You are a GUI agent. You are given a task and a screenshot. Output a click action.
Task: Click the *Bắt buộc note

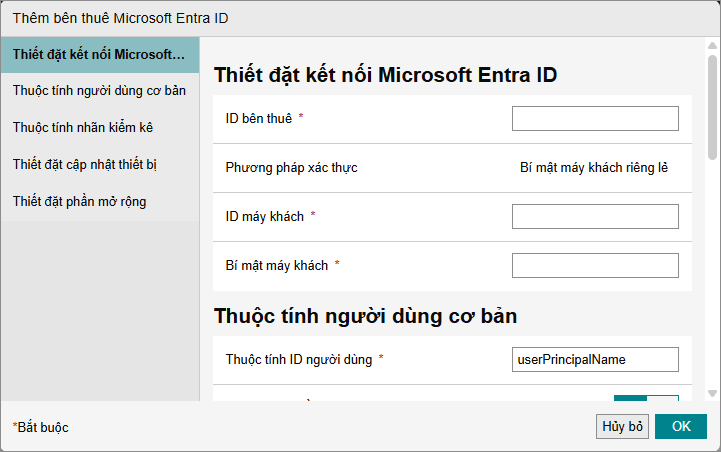click(x=40, y=428)
